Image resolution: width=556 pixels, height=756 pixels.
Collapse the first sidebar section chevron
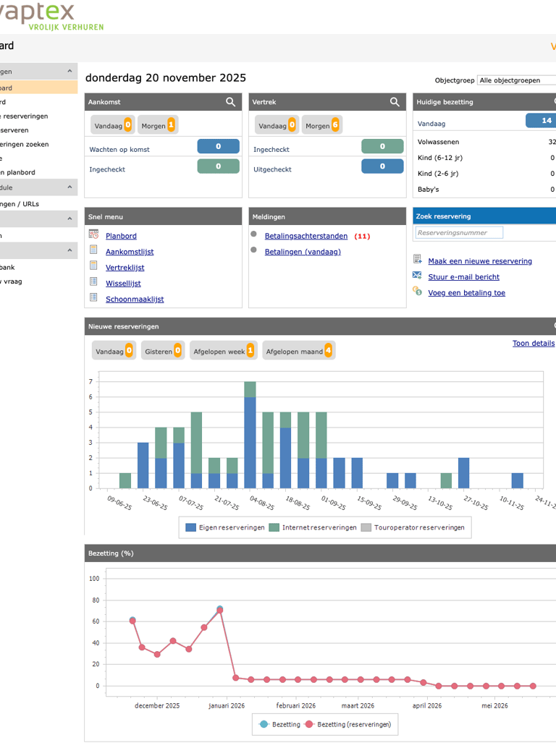pos(69,71)
